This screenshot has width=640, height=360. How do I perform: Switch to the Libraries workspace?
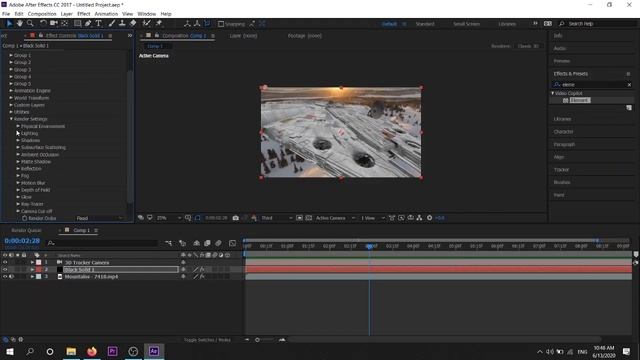[x=507, y=24]
